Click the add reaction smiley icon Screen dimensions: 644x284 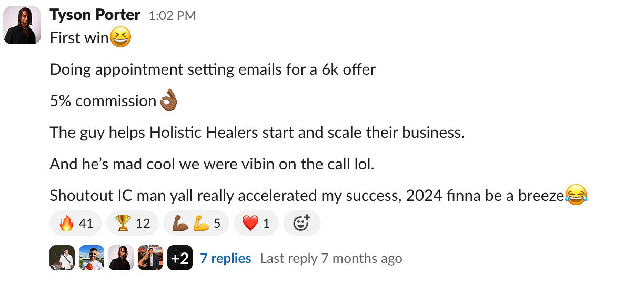tap(301, 224)
